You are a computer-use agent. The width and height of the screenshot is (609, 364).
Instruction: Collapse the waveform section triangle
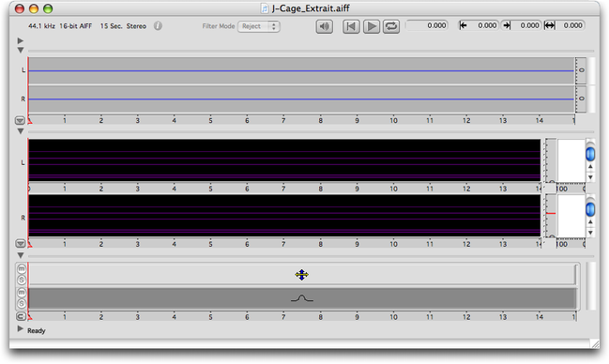[21, 50]
